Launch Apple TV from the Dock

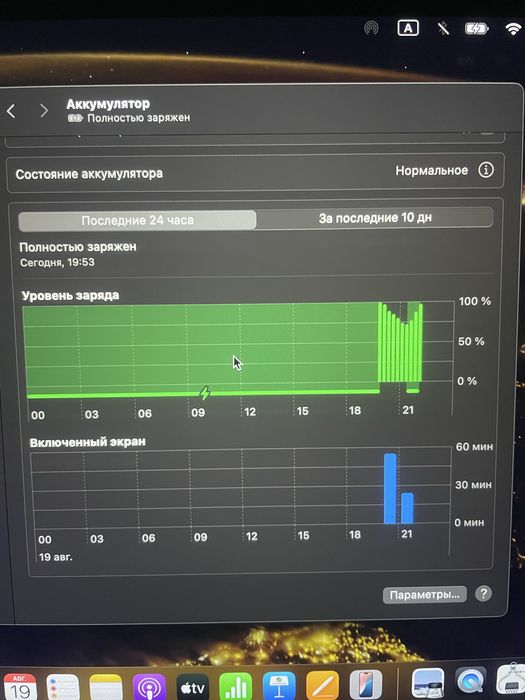coord(192,687)
